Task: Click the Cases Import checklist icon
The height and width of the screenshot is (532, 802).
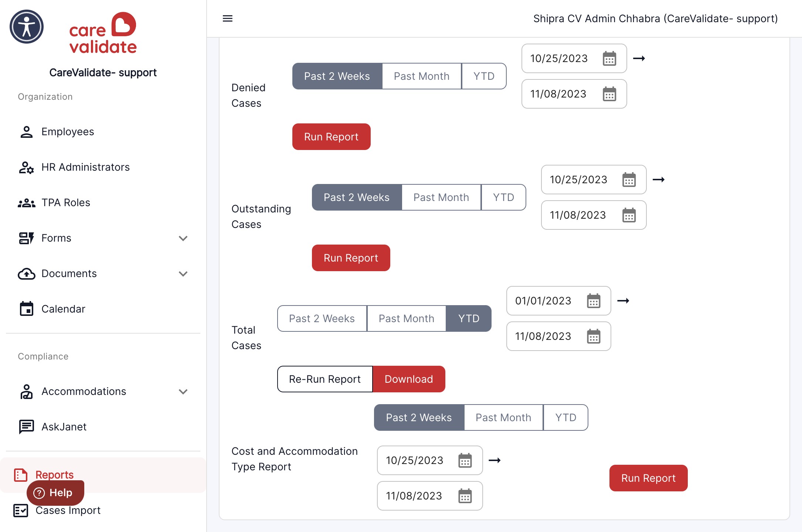Action: pyautogui.click(x=21, y=510)
